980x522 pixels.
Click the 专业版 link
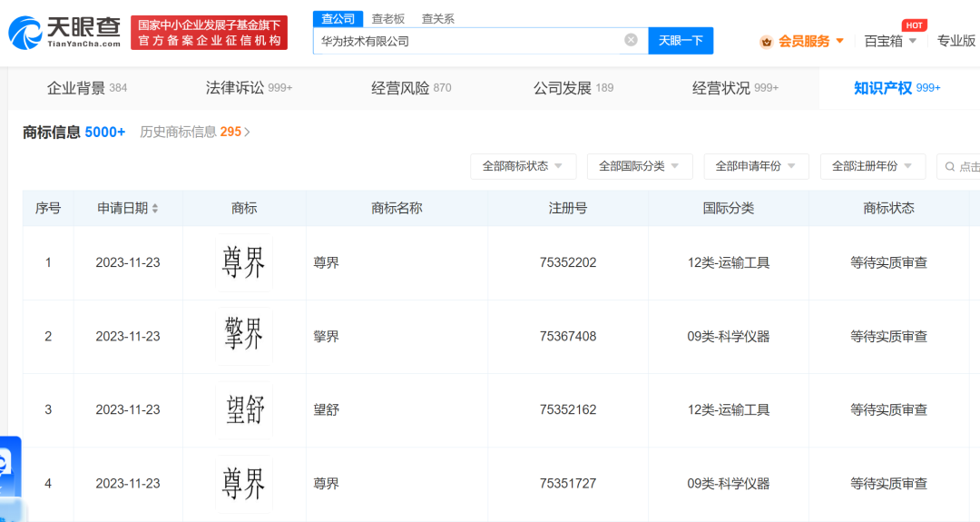click(x=955, y=41)
